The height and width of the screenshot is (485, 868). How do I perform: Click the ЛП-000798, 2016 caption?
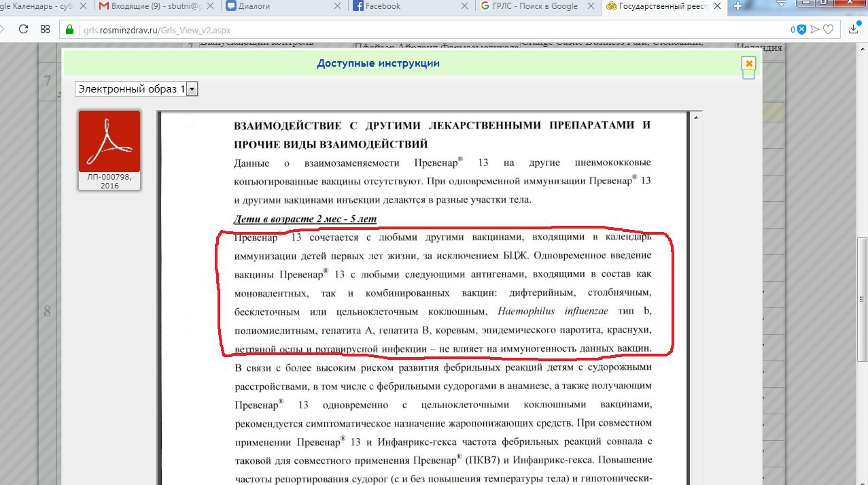click(109, 180)
